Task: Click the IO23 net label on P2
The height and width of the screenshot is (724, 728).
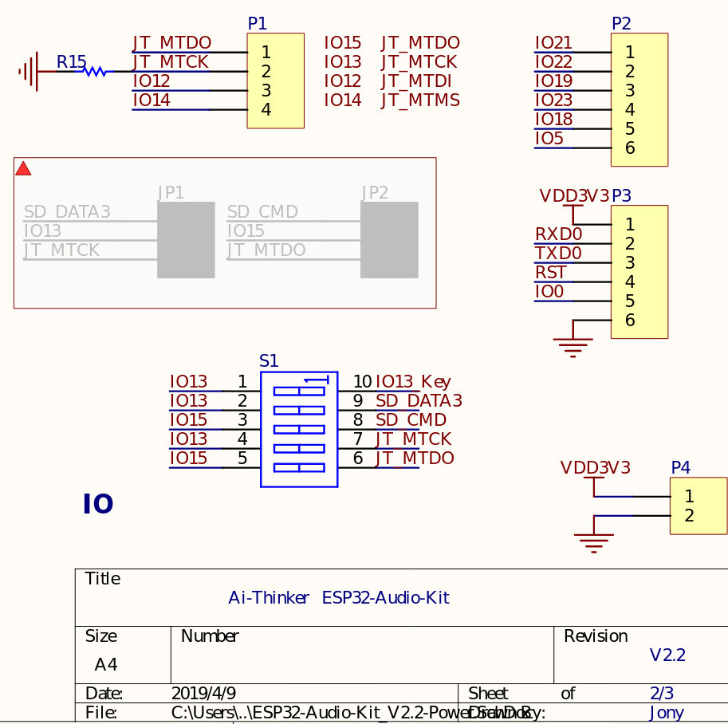Action: tap(553, 100)
